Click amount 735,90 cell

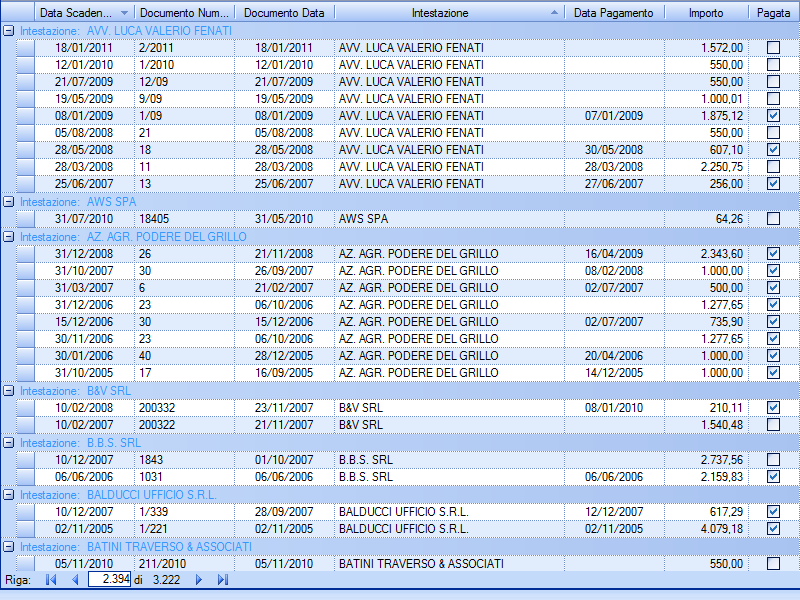point(706,322)
